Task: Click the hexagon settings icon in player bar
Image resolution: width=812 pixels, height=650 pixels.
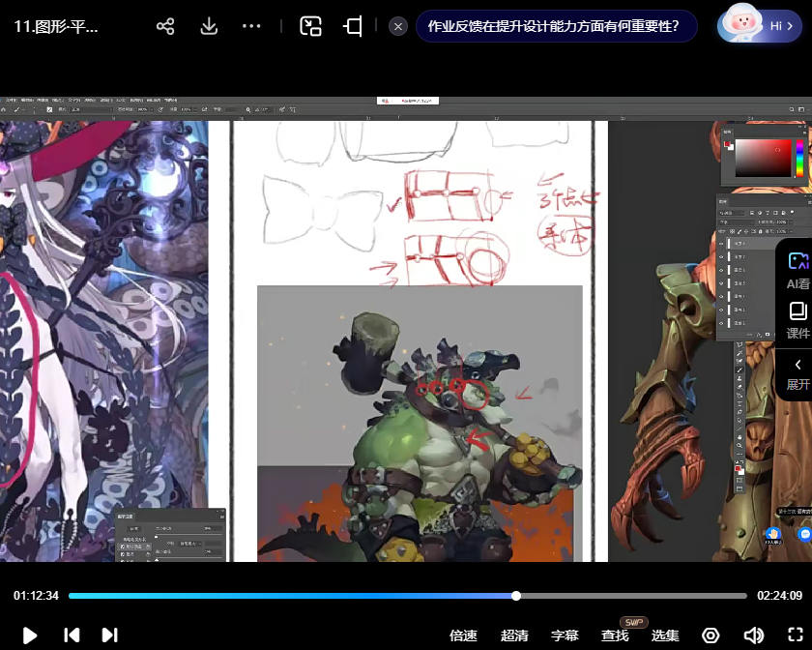Action: tap(710, 635)
